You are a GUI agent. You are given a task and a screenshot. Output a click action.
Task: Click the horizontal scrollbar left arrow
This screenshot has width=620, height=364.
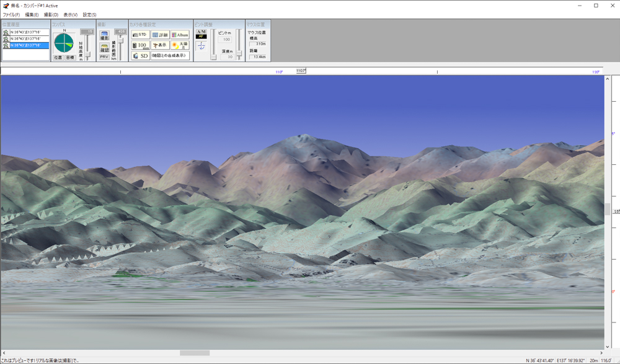4,353
